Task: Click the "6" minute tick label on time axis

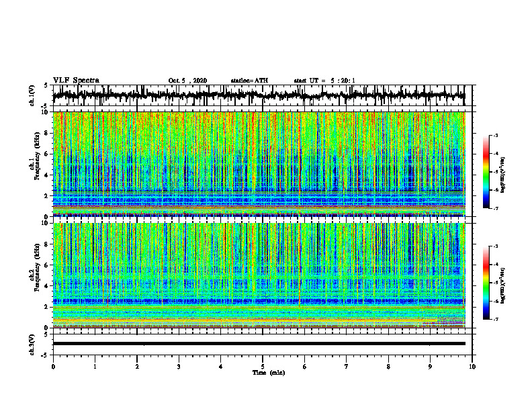Action: pos(305,367)
